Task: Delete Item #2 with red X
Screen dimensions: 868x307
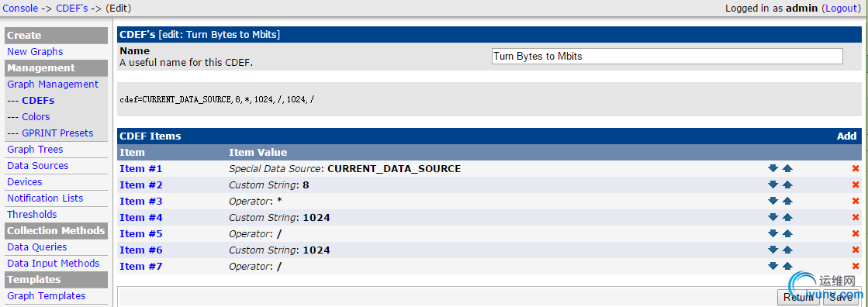Action: 856,185
